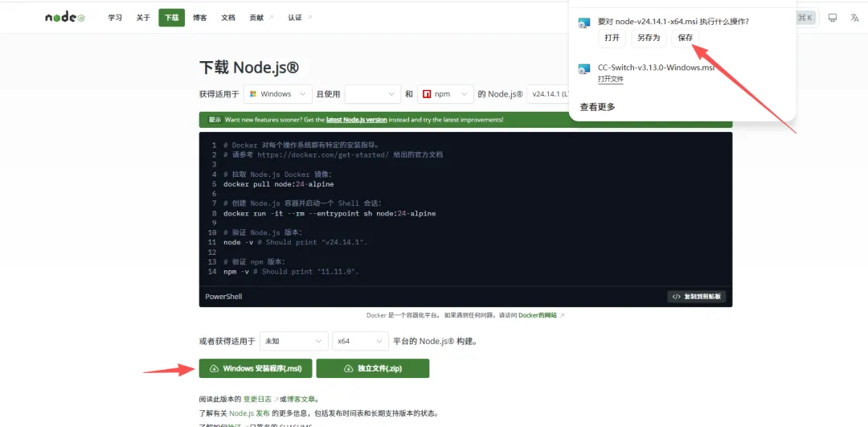Image resolution: width=868 pixels, height=427 pixels.
Task: Click installer icon beside node-v24.14.1-x64.msi prompt
Action: click(584, 23)
